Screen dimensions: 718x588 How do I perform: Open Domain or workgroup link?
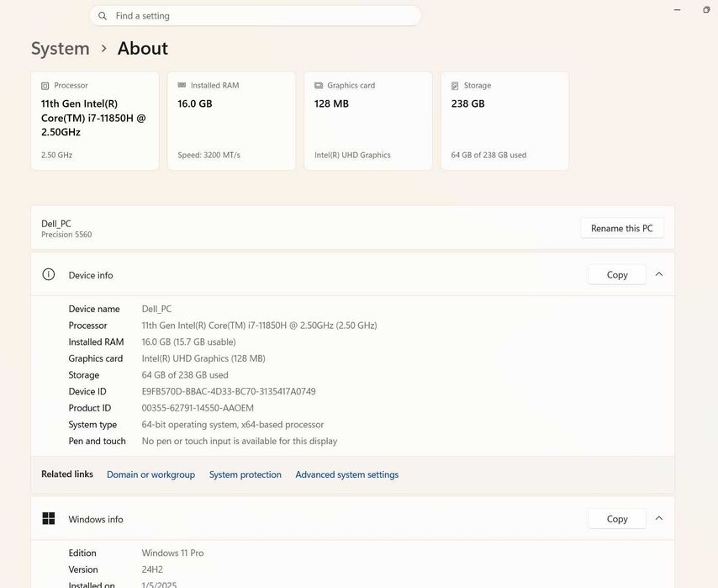[x=150, y=474]
